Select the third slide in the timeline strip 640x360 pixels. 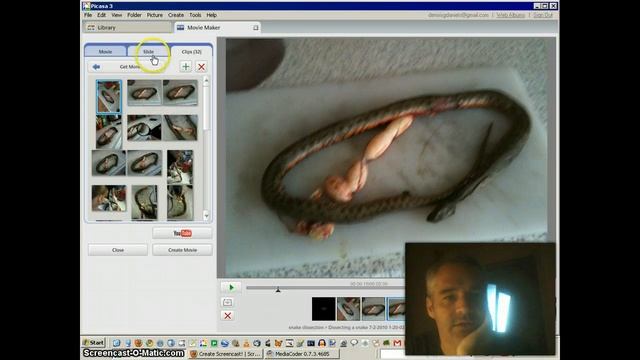[373, 309]
